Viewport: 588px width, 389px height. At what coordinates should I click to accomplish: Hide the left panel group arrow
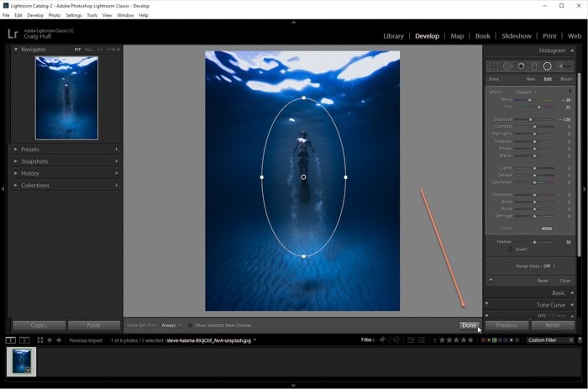click(x=3, y=189)
